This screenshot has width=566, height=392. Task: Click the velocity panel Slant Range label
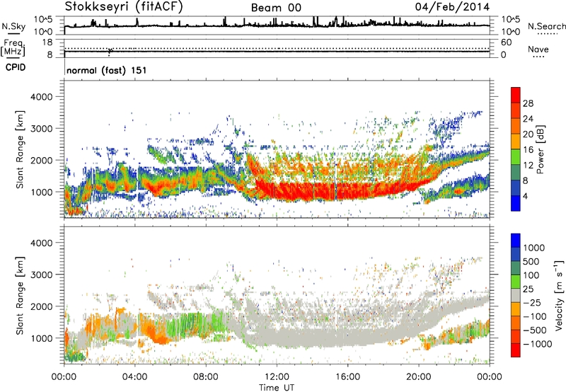[x=20, y=295]
